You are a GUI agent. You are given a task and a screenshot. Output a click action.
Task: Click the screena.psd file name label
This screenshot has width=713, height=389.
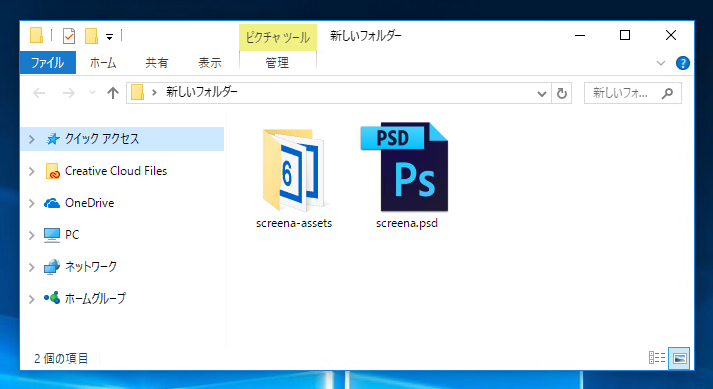[407, 223]
